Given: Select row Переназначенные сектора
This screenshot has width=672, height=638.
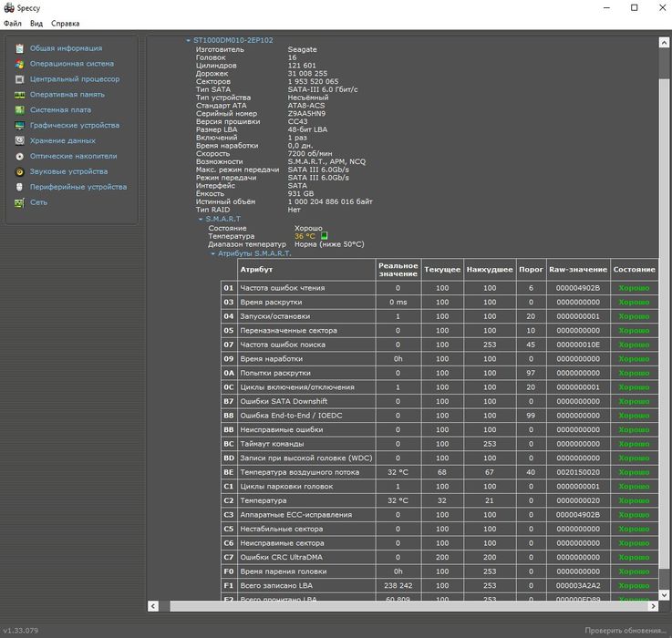Looking at the screenshot, I should (x=439, y=330).
